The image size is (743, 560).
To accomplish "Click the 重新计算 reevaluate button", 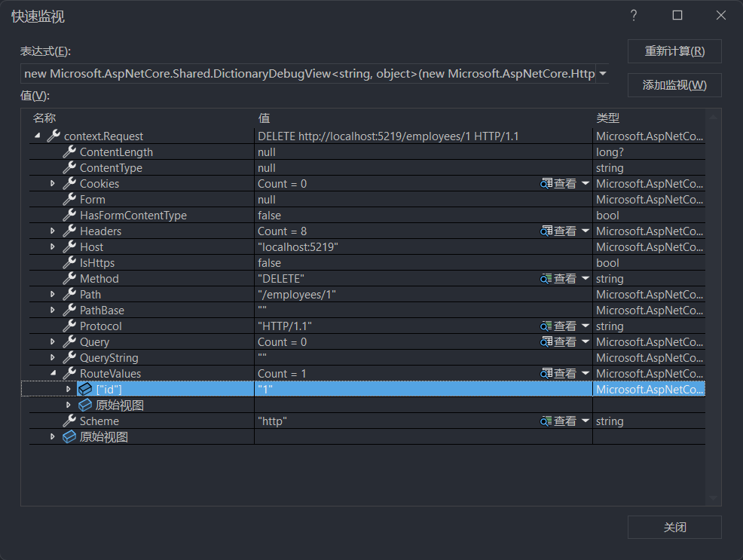I will pyautogui.click(x=674, y=51).
